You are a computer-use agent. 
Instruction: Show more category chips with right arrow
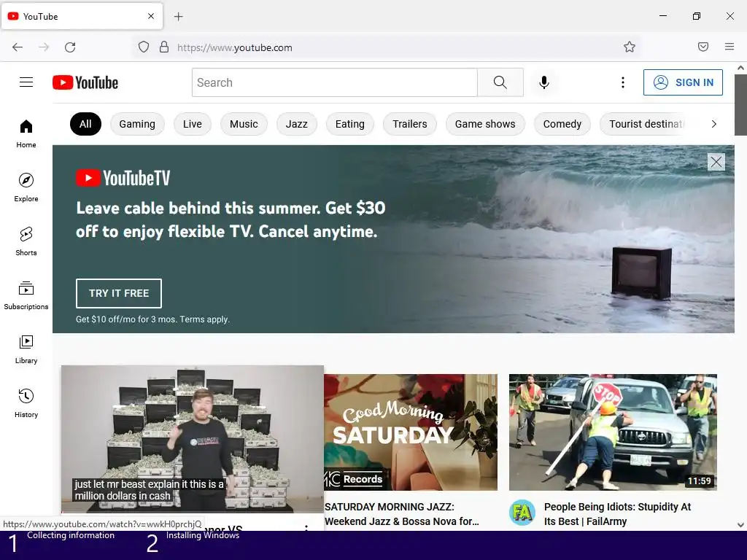[x=713, y=124]
